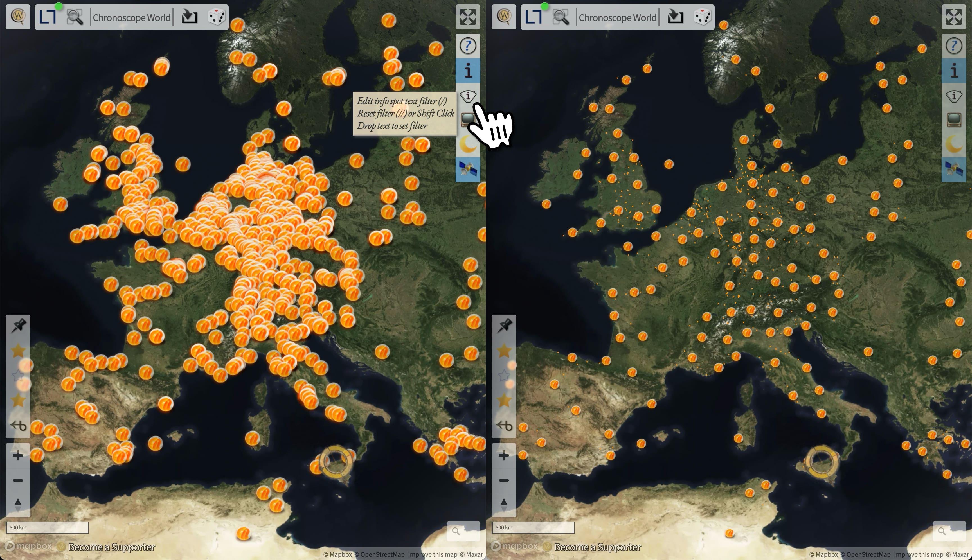Click 'Become a Supporter' link in left map

(x=112, y=547)
